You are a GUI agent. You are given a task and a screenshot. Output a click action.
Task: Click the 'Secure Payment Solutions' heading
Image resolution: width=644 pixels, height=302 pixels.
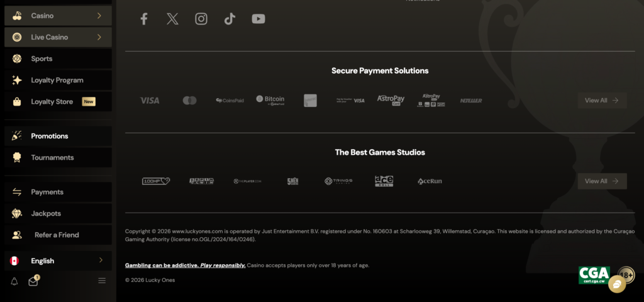380,70
